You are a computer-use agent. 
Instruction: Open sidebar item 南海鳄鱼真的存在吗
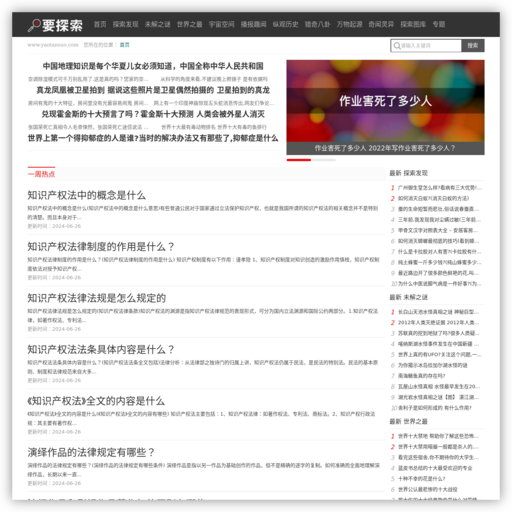(422, 376)
